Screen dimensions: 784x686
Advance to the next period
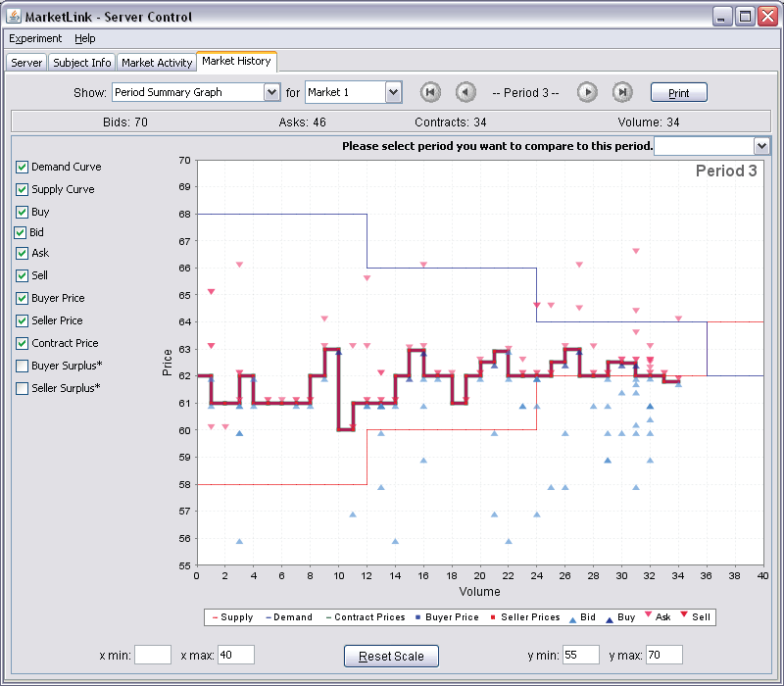click(x=587, y=92)
